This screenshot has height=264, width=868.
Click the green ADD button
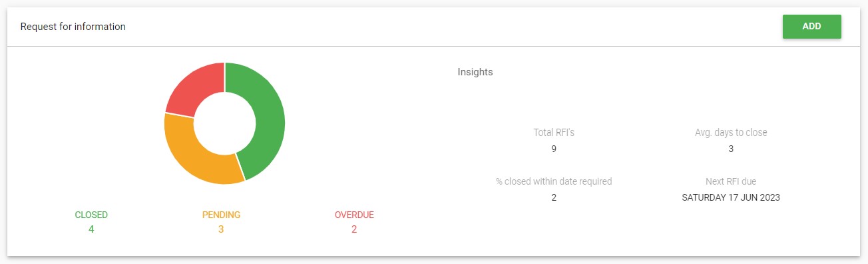(x=811, y=27)
